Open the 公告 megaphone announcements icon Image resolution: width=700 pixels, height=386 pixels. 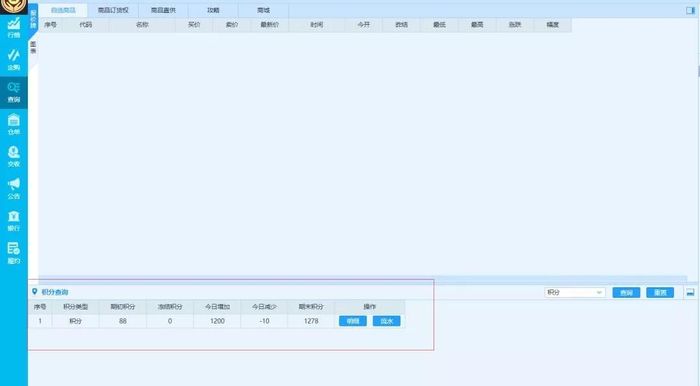14,189
